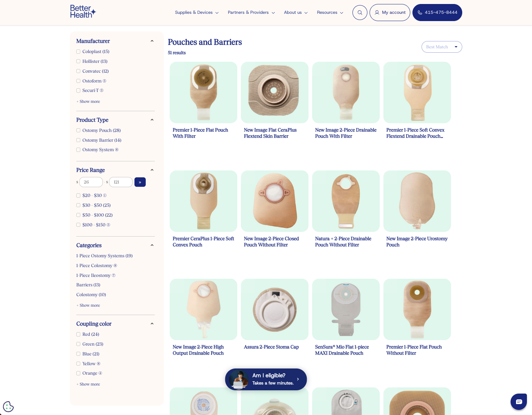The width and height of the screenshot is (532, 415).
Task: Apply price range arrow button
Action: tap(140, 182)
